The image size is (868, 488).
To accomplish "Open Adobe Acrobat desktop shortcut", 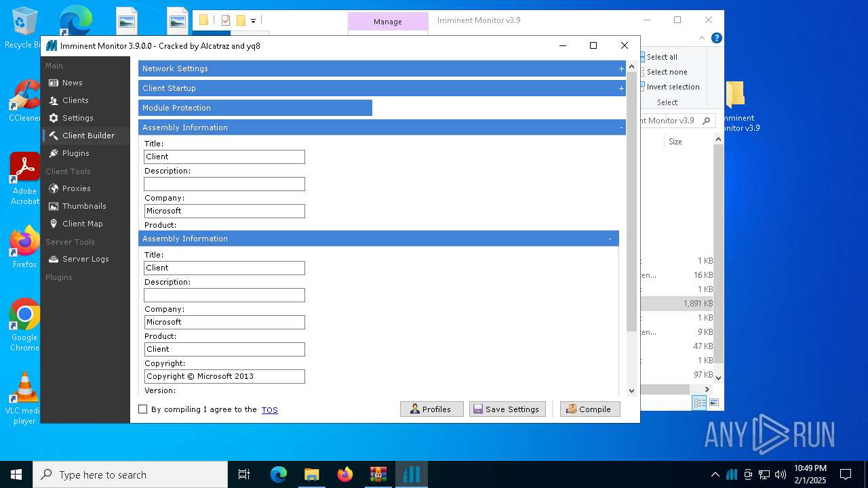I will (24, 179).
